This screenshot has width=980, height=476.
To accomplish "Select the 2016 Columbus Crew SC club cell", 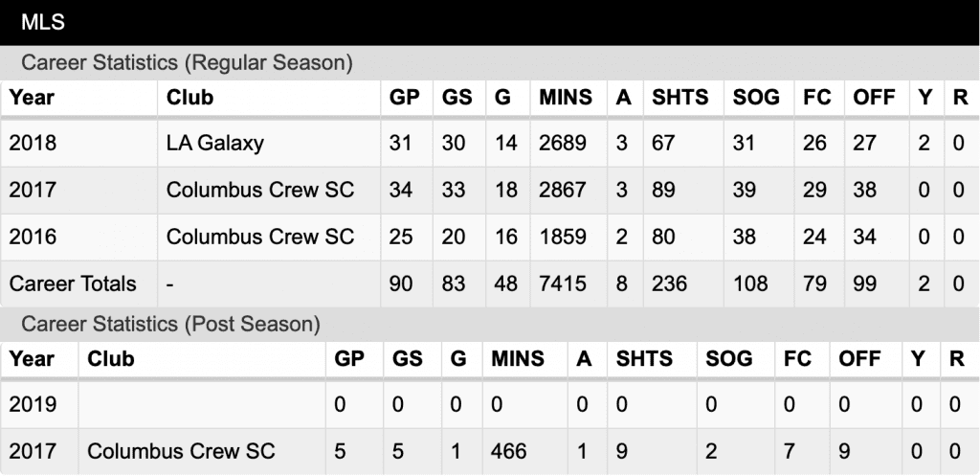I will click(260, 237).
